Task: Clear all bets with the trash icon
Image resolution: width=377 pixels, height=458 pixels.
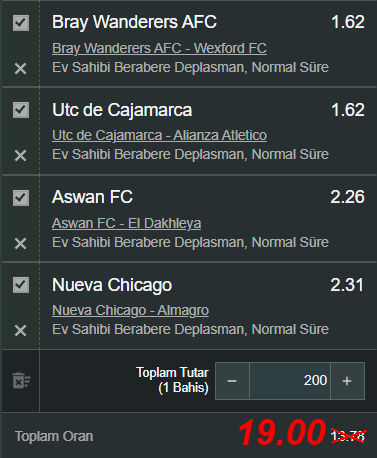Action: point(21,381)
